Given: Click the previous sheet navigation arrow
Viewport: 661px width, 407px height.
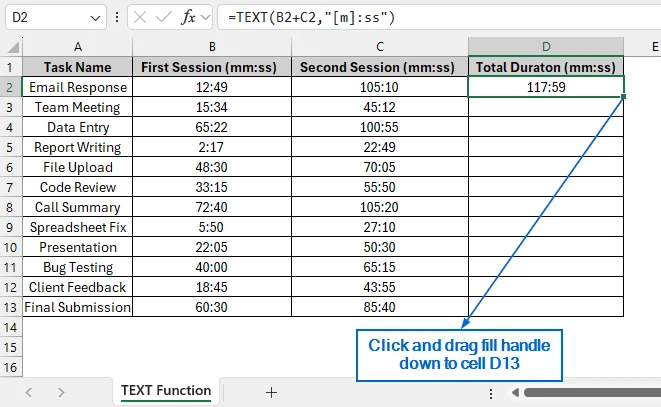Looking at the screenshot, I should [29, 393].
